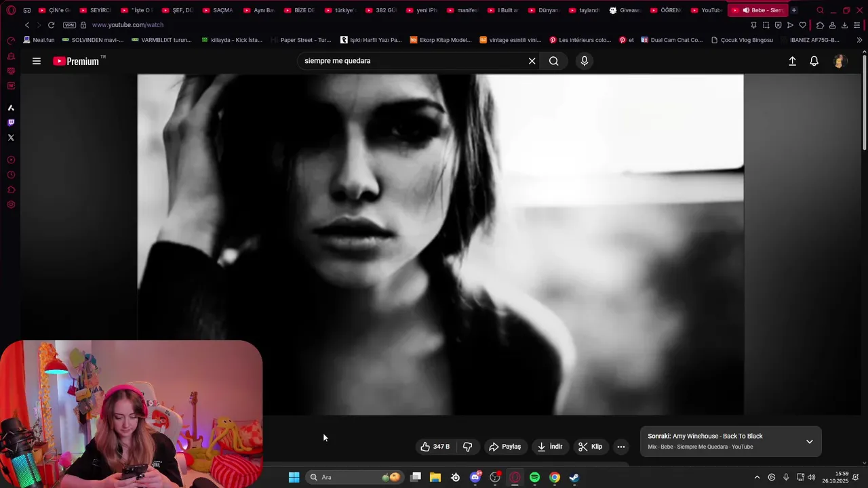The height and width of the screenshot is (488, 868).
Task: Open Aria AI in Opera sidebar
Action: click(x=11, y=108)
